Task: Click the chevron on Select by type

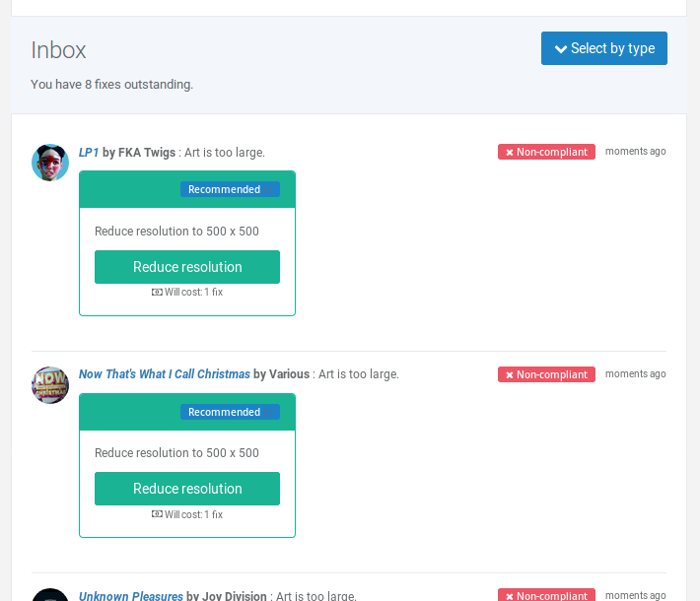Action: click(561, 48)
